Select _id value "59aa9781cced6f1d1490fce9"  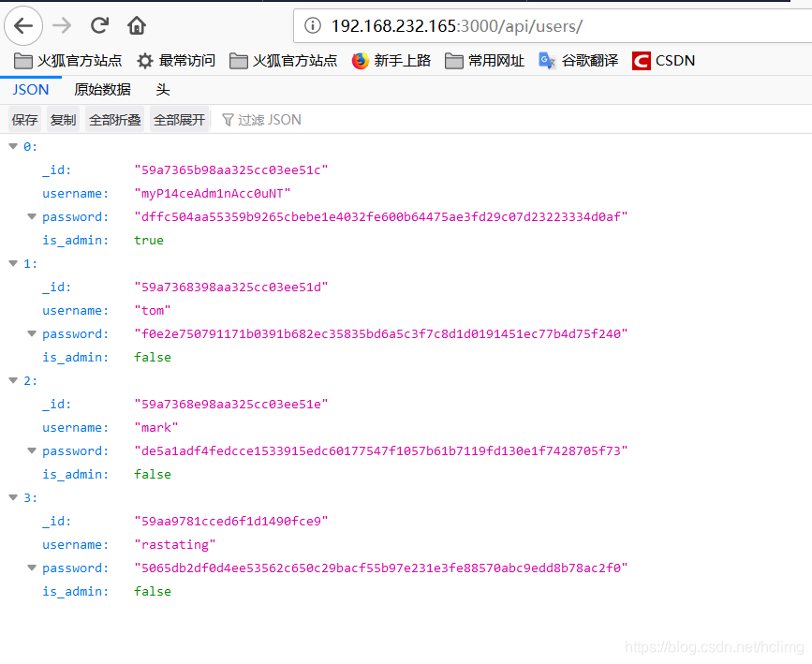point(231,522)
